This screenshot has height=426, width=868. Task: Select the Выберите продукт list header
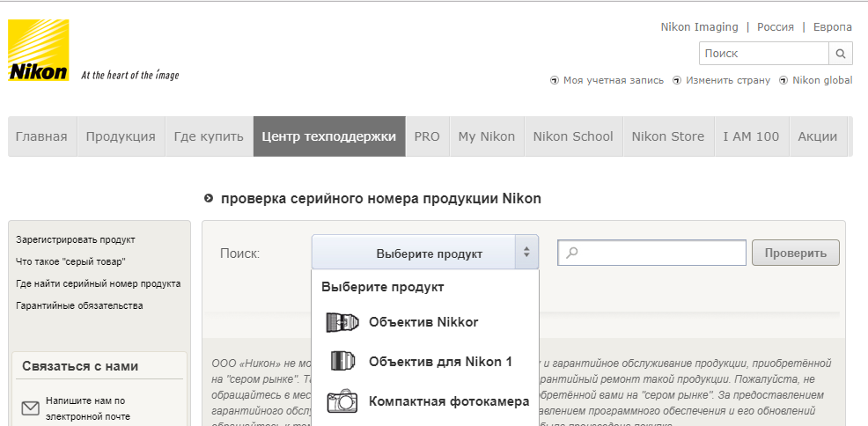tap(383, 287)
